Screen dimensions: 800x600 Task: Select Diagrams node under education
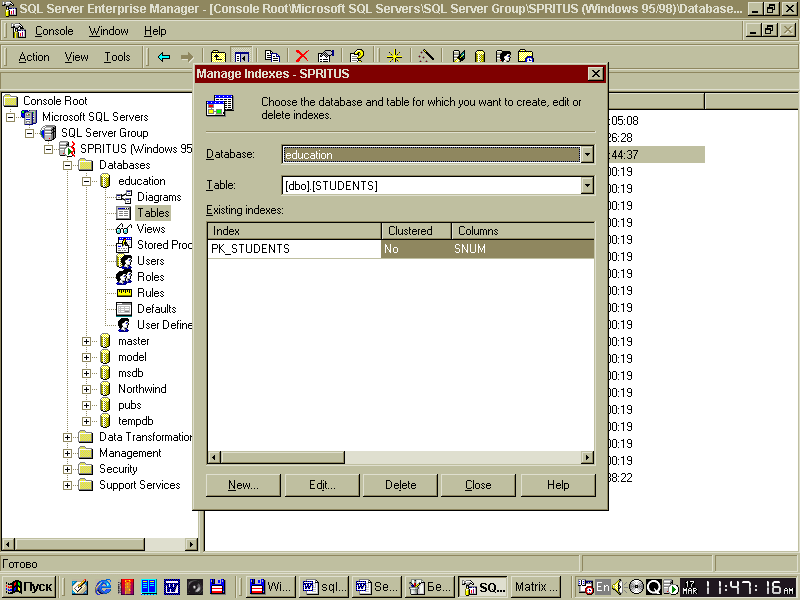(x=159, y=197)
